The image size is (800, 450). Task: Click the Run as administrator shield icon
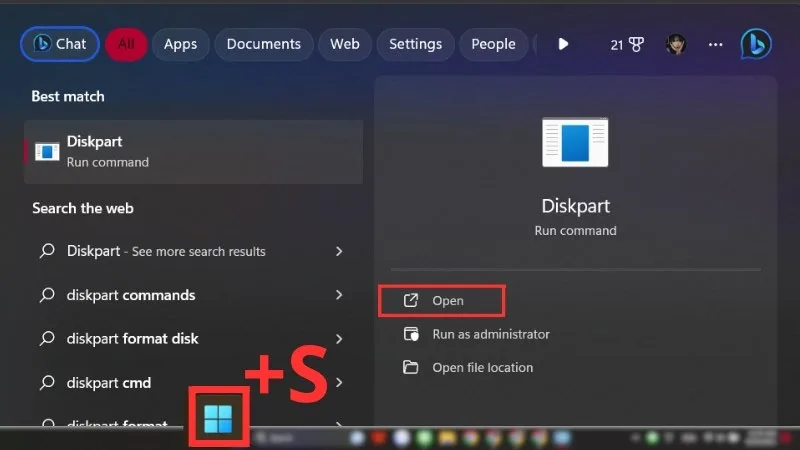click(x=411, y=334)
